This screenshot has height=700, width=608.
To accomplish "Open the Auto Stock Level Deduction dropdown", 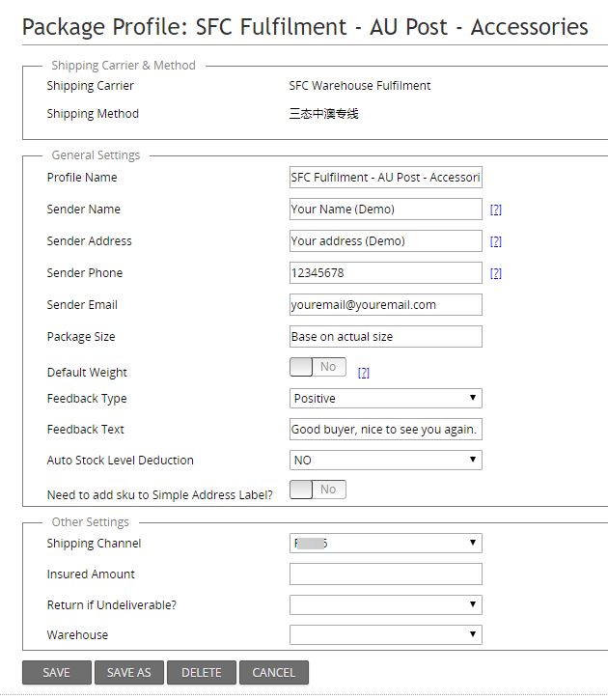I will pyautogui.click(x=386, y=461).
